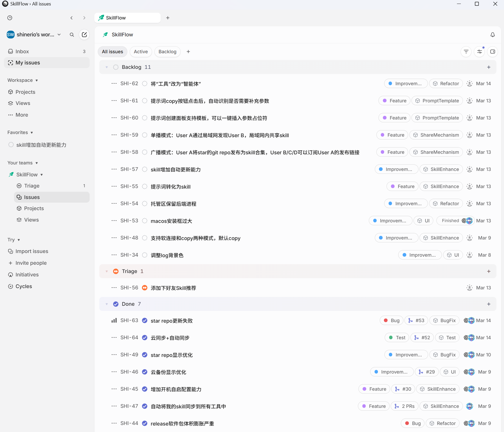504x432 pixels.
Task: Click the filter issues icon
Action: pos(466,52)
